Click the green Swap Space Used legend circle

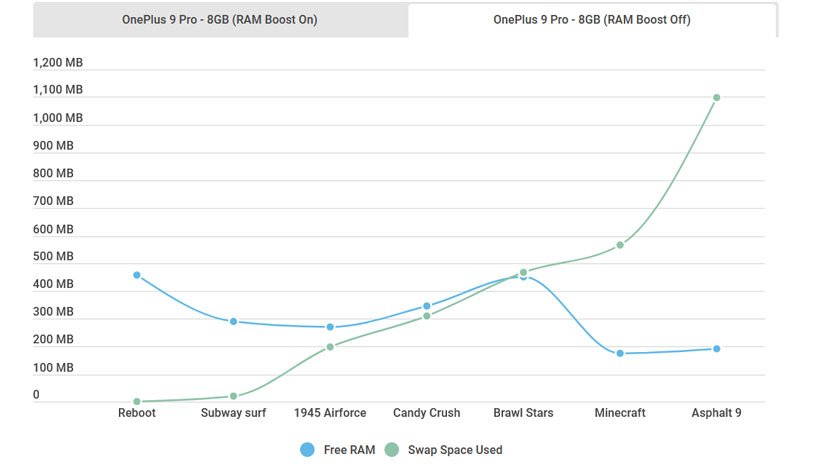[x=392, y=450]
